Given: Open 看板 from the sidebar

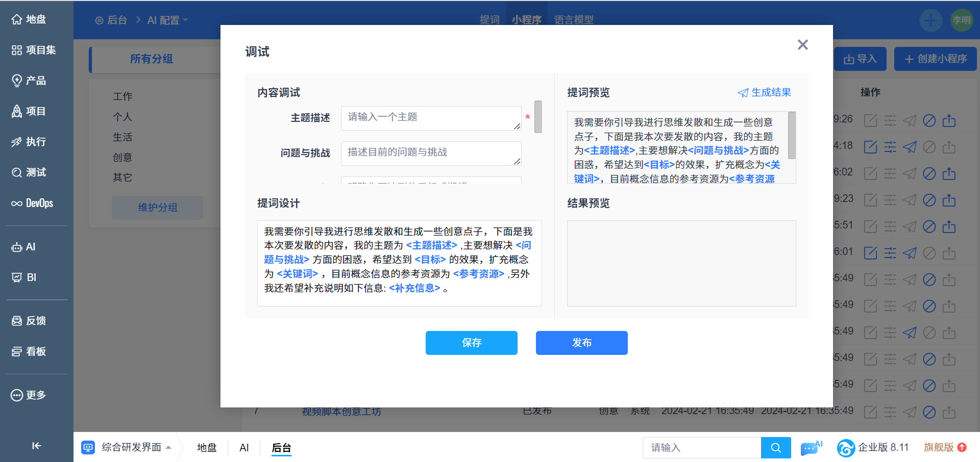Looking at the screenshot, I should [29, 351].
